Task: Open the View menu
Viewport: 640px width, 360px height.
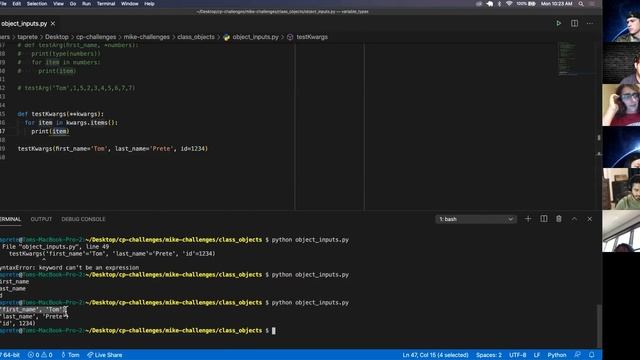Action: tap(58, 4)
